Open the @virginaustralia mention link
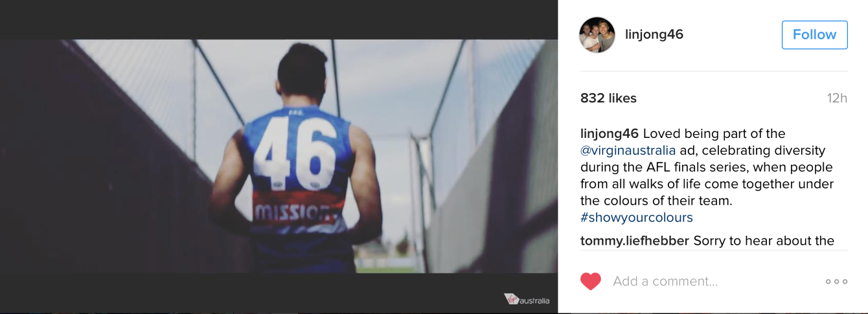The width and height of the screenshot is (868, 314). (628, 150)
